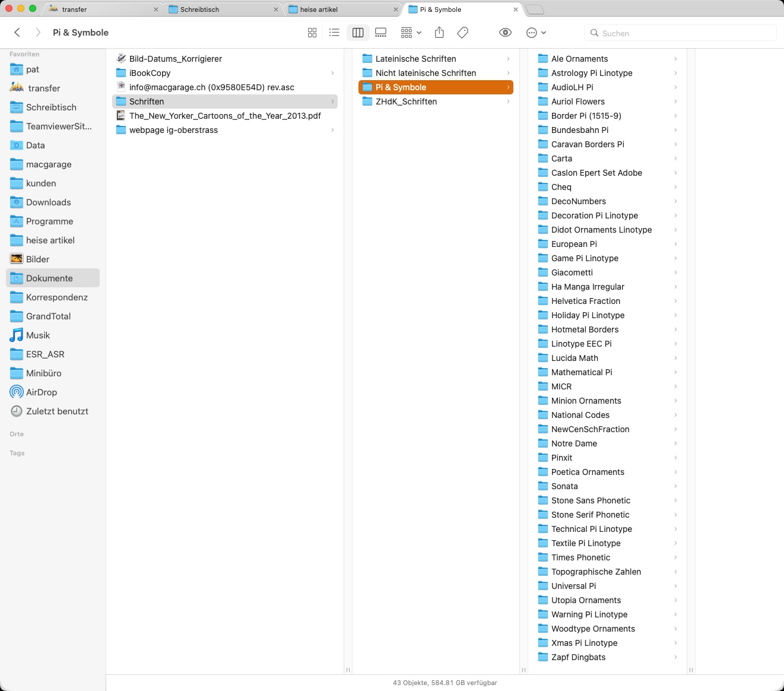Screen dimensions: 784x691
Task: Select the Astrology Pi Linotype folder
Action: point(608,73)
